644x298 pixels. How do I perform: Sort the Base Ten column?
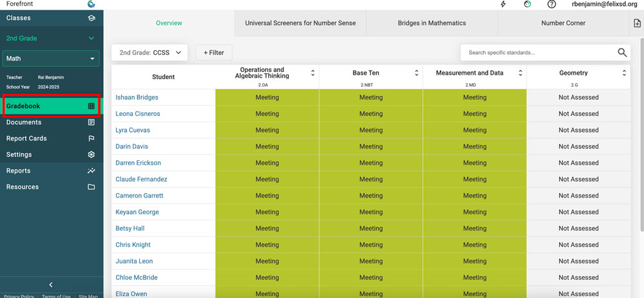click(x=417, y=73)
